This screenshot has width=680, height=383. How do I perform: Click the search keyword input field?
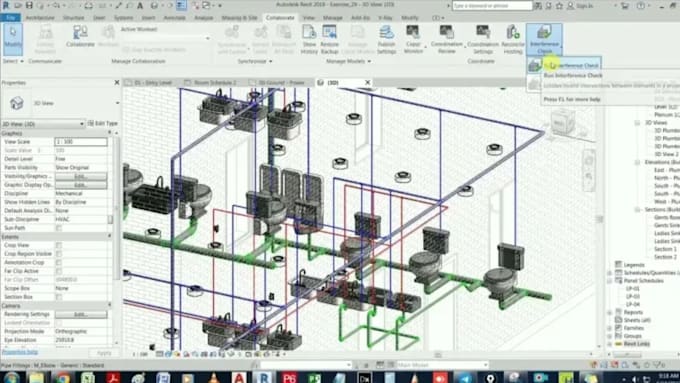click(x=492, y=6)
